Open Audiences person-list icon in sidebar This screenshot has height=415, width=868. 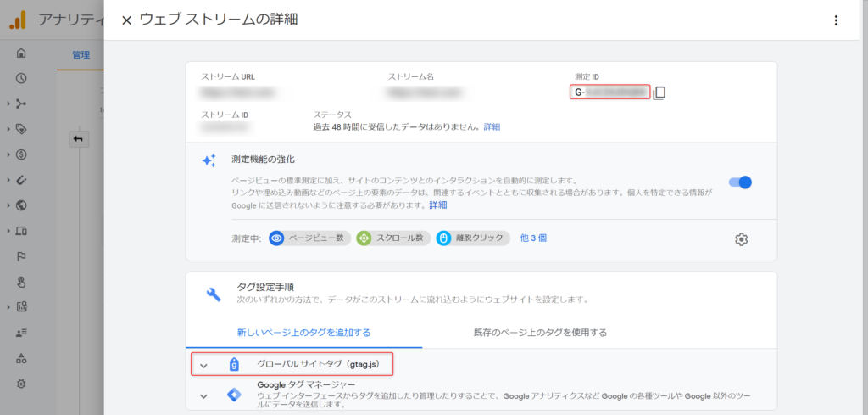click(21, 332)
